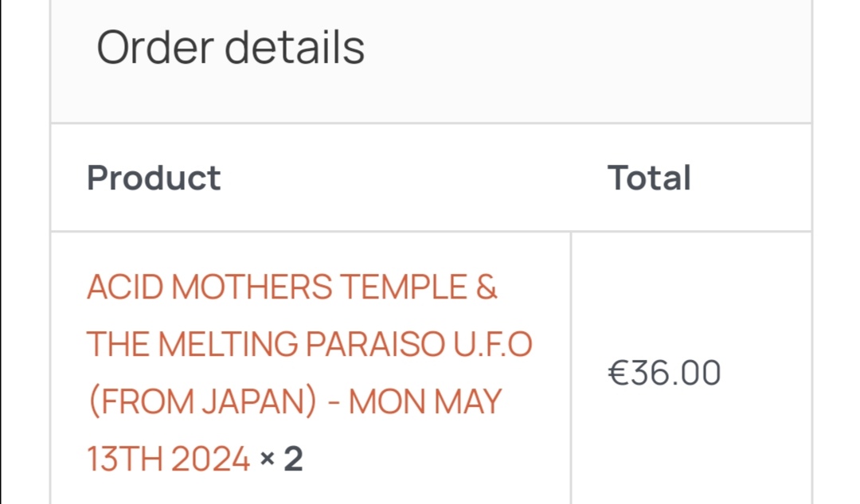Screen dimensions: 860x504
Task: Click "2024" in the event date
Action: [209, 459]
